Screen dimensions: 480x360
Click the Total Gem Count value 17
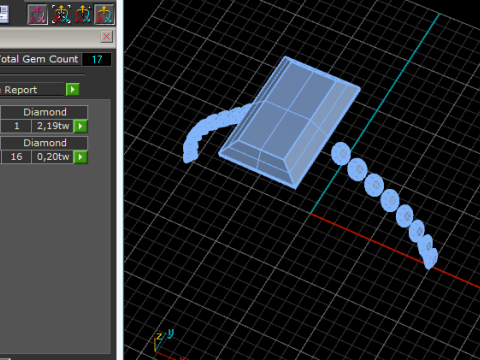click(97, 59)
